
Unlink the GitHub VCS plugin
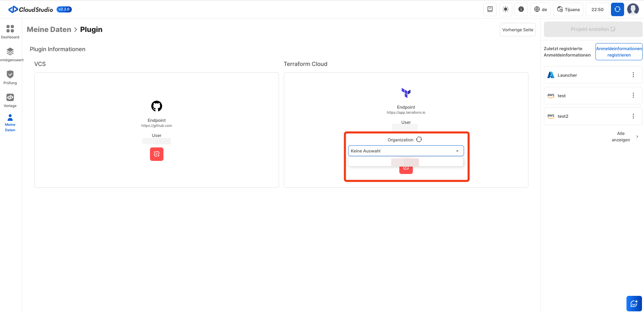coord(157,154)
